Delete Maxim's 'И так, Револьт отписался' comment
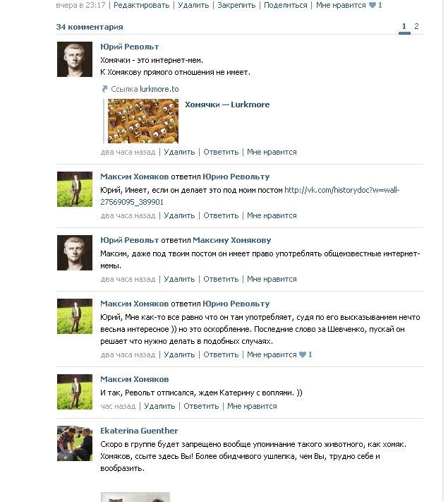This screenshot has height=502, width=448. pyautogui.click(x=159, y=406)
